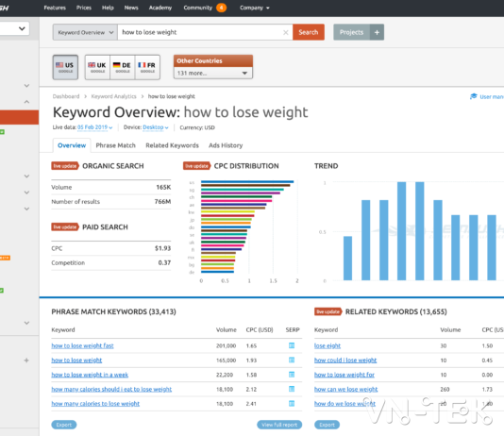Open the Live data date dropdown
Image resolution: width=504 pixels, height=436 pixels.
click(x=94, y=127)
